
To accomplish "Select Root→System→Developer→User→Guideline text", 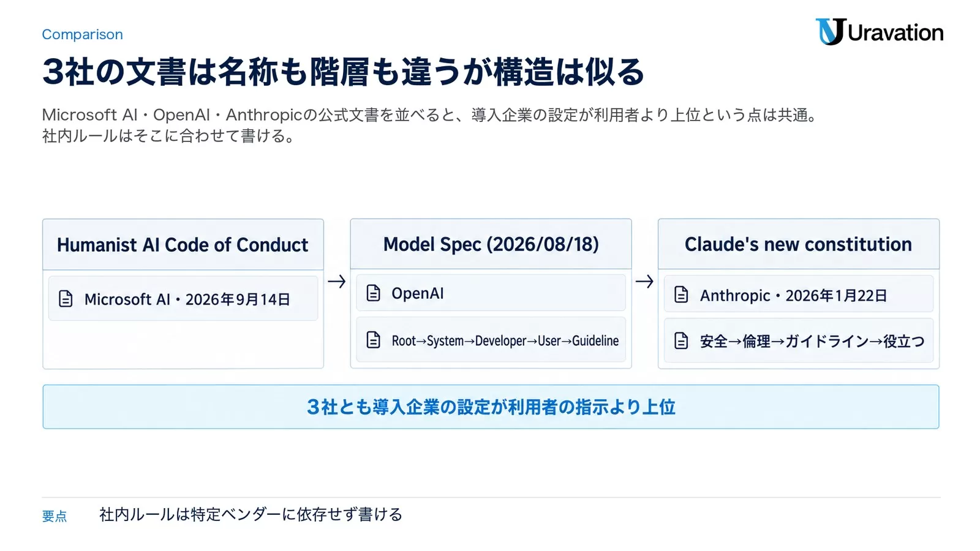I will [x=505, y=340].
